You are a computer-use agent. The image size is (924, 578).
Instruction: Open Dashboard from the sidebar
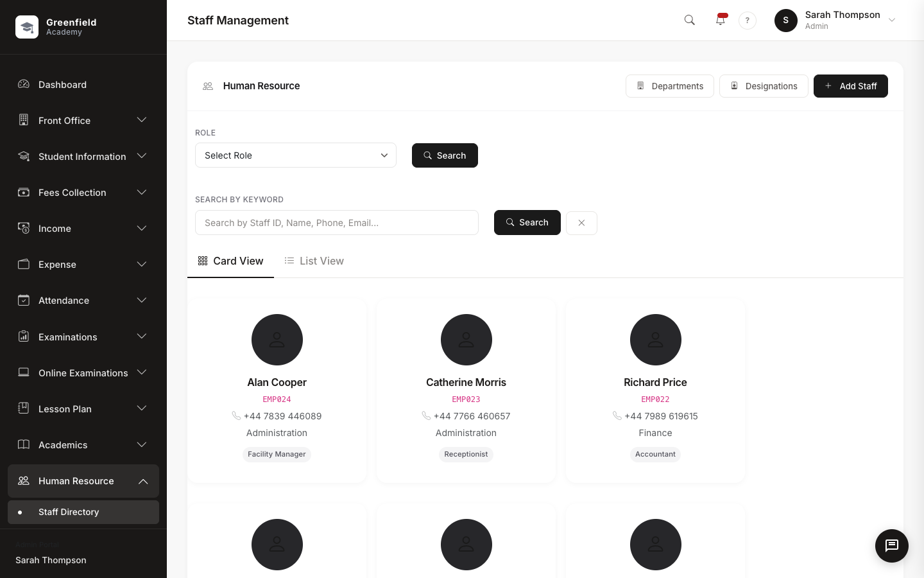click(83, 84)
